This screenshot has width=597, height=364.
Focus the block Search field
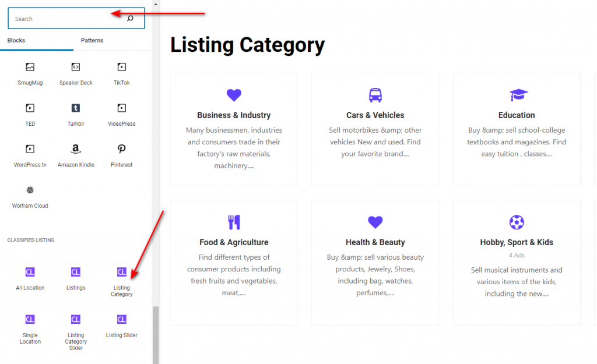pos(76,18)
